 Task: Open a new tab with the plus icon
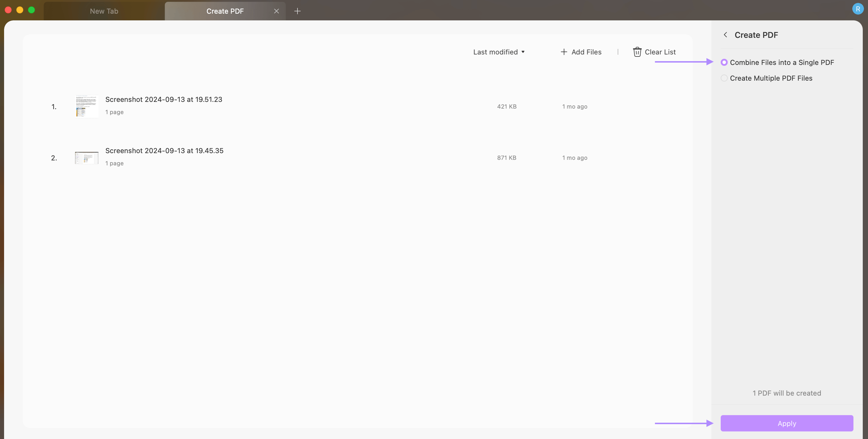point(297,11)
